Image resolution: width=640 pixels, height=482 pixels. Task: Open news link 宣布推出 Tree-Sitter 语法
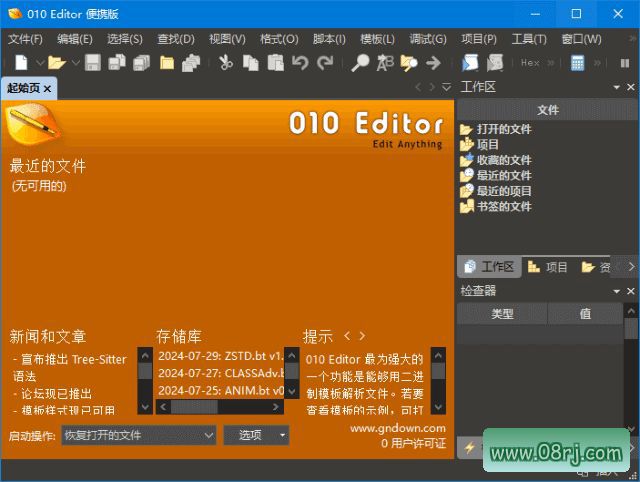pos(70,368)
